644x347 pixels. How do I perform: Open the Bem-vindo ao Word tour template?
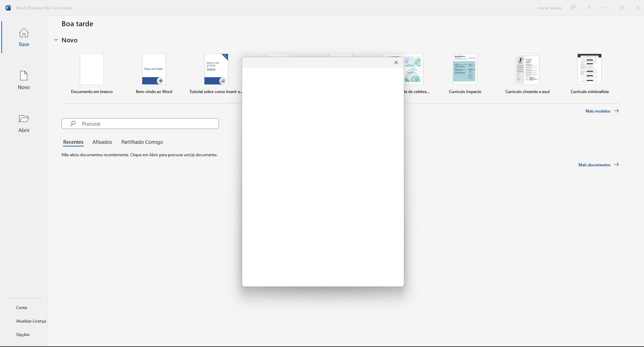154,74
